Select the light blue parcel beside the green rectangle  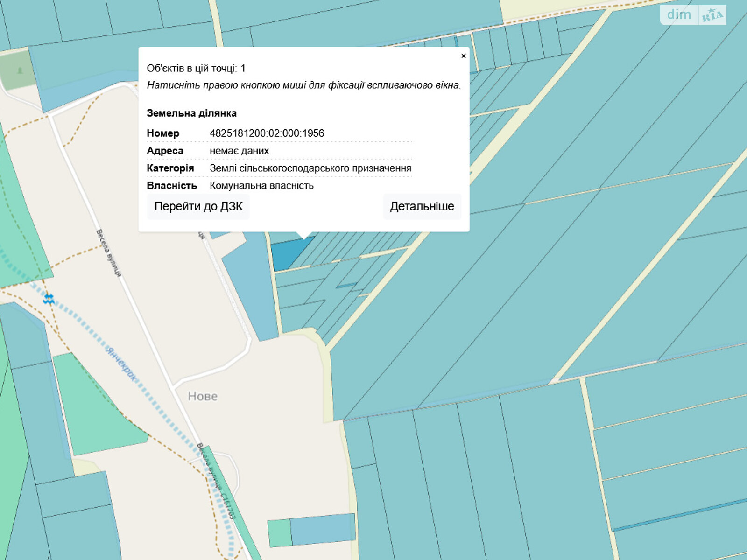(322, 530)
